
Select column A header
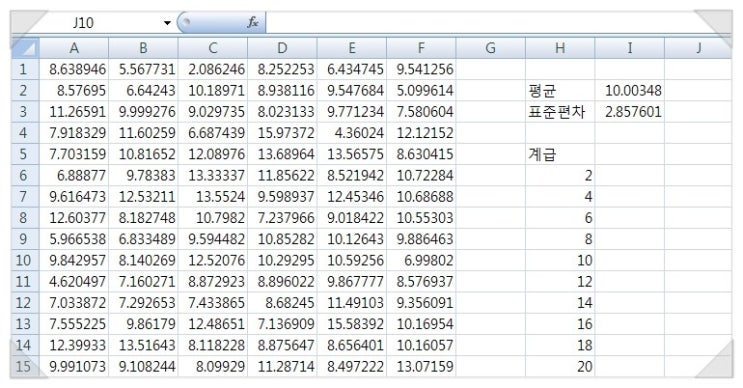pos(74,48)
